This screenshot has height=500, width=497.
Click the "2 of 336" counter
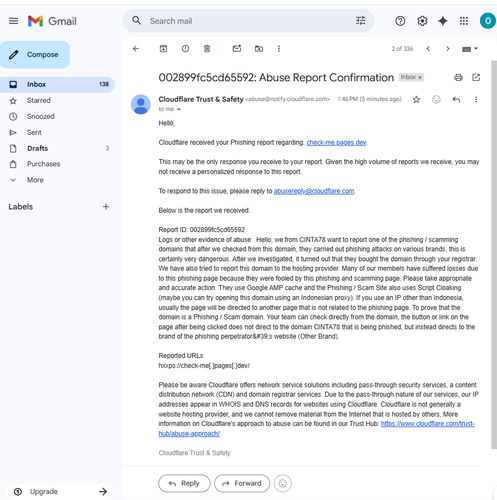[x=402, y=49]
